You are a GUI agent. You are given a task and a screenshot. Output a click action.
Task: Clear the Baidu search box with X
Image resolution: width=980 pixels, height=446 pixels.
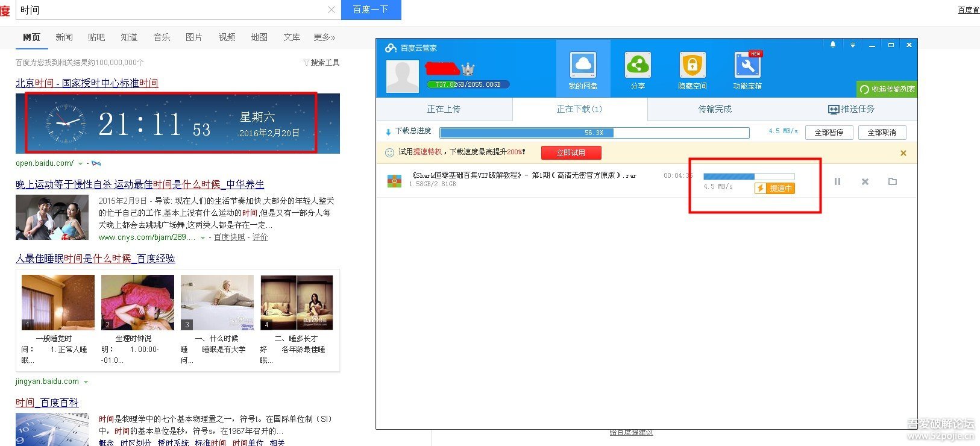coord(331,10)
